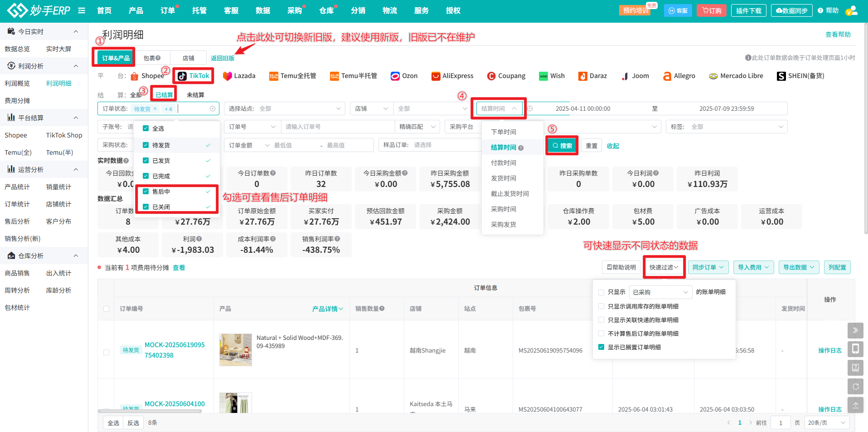Clear the 订单状态 field with the X icon
868x432 pixels.
point(213,108)
